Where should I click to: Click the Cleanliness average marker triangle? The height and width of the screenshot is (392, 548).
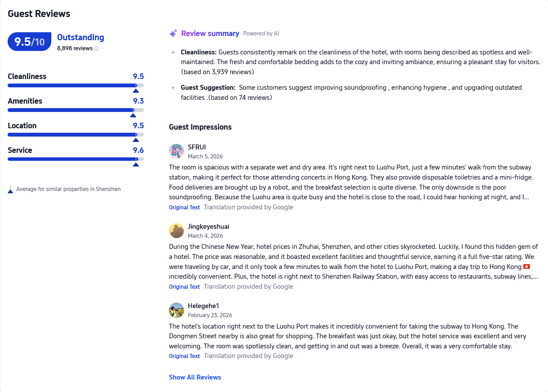point(136,91)
